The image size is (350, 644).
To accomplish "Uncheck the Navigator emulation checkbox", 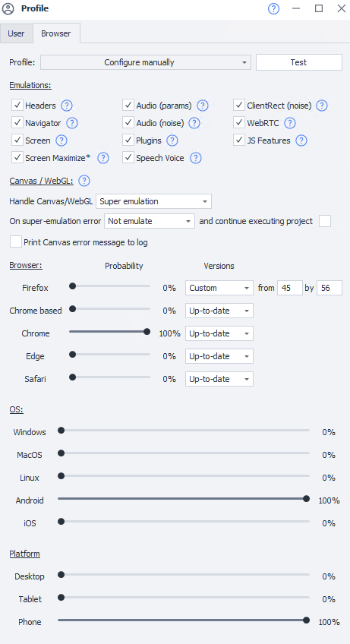I will (x=17, y=123).
